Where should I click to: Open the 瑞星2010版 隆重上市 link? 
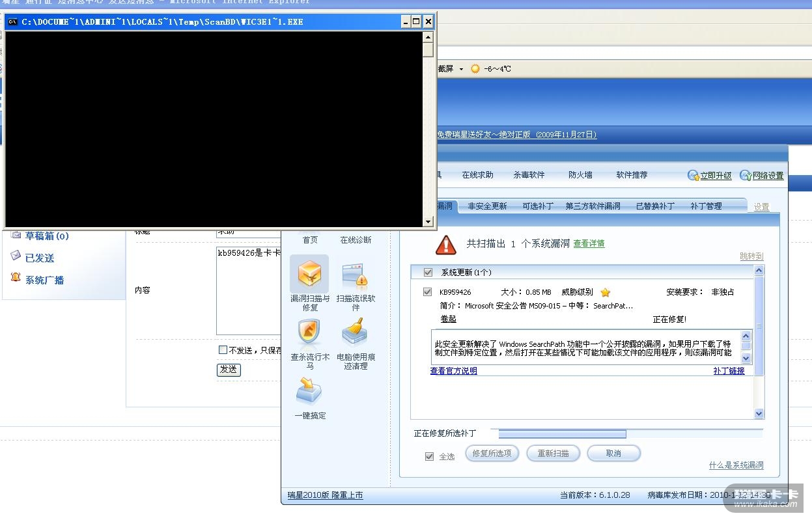pos(326,495)
